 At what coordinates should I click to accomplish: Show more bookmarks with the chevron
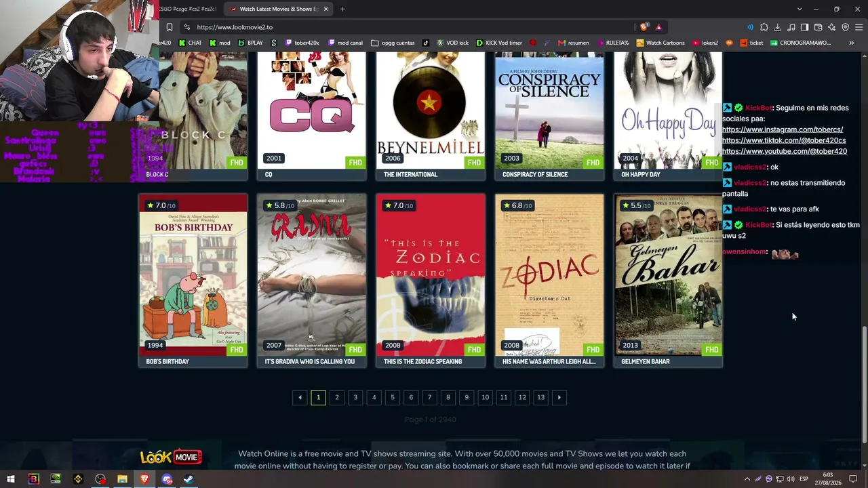point(851,43)
